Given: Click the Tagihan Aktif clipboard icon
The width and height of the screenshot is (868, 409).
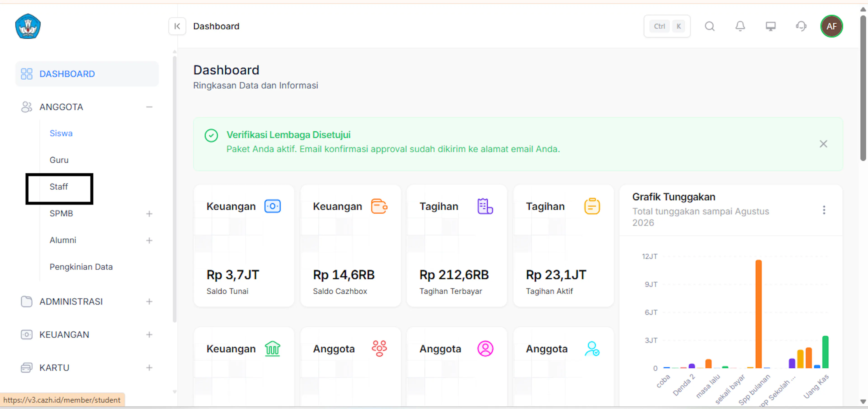Looking at the screenshot, I should pyautogui.click(x=592, y=206).
